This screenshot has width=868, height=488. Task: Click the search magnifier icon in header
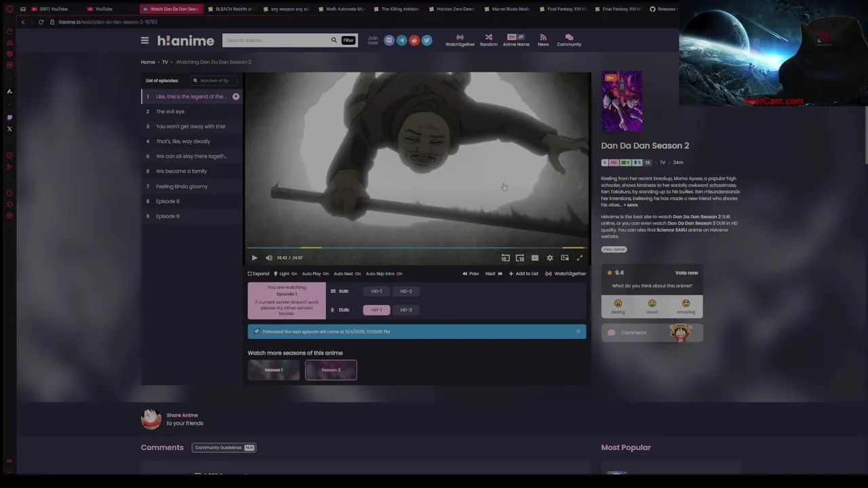[x=334, y=40]
